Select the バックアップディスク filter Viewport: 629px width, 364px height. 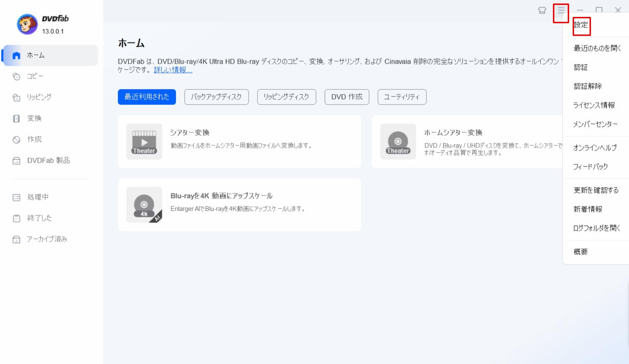(x=217, y=97)
